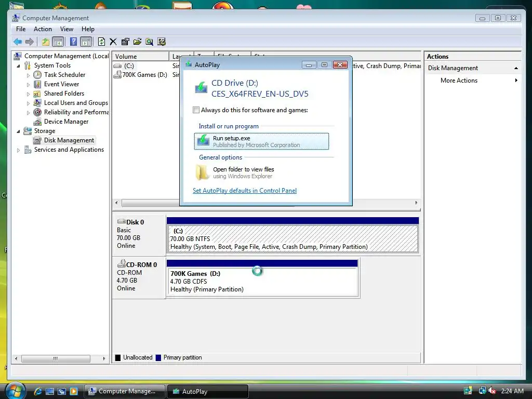532x399 pixels.
Task: Select the Task Scheduler clock icon
Action: coord(37,75)
